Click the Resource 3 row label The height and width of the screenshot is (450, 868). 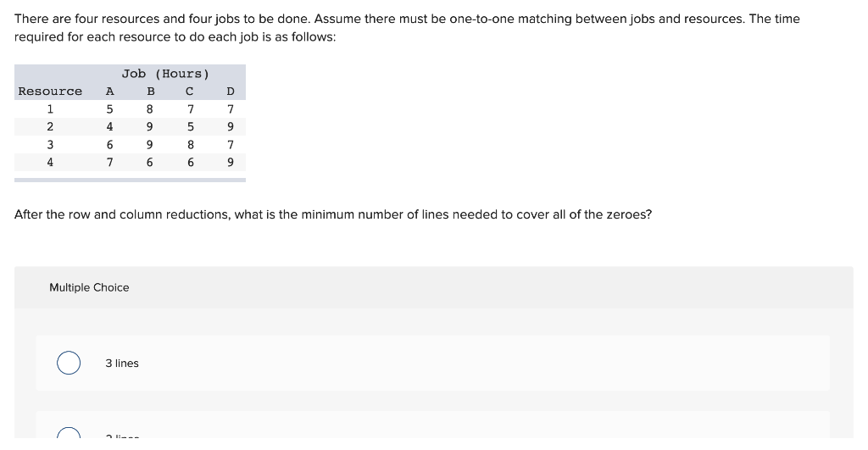coord(50,144)
